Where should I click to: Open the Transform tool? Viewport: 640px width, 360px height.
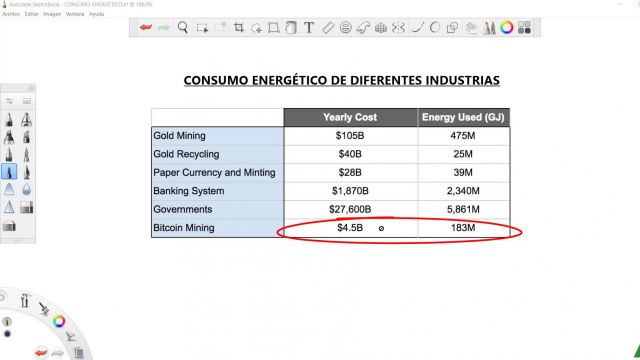[x=273, y=28]
